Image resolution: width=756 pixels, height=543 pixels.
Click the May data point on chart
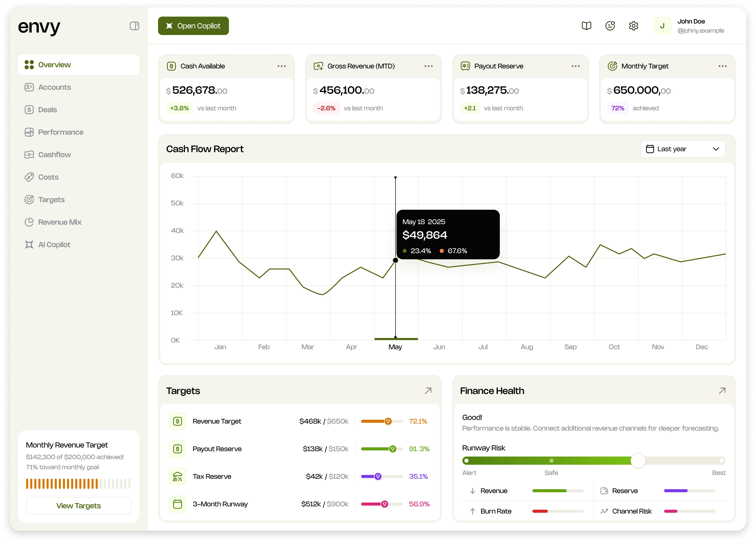click(x=395, y=260)
